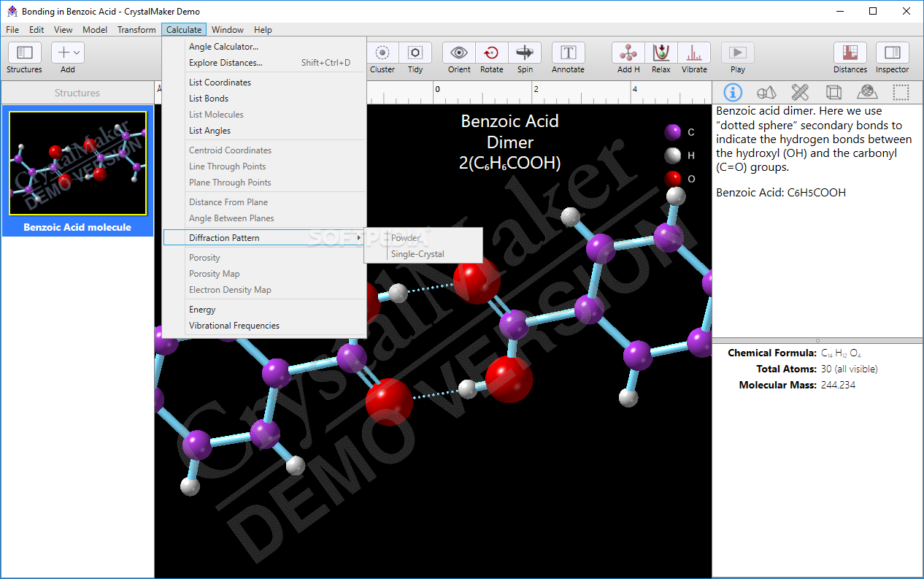Viewport: 924px width, 579px height.
Task: Expand the Diffraction Pattern submenu
Action: tap(264, 238)
